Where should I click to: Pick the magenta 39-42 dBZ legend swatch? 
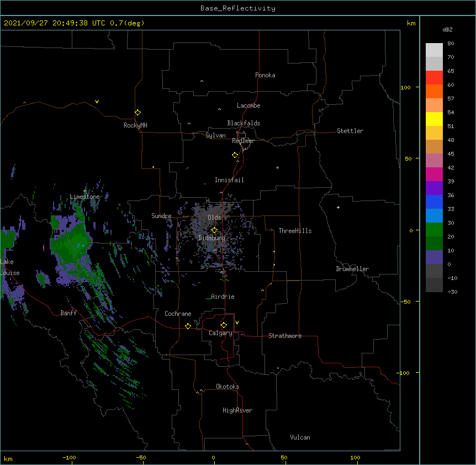(434, 174)
